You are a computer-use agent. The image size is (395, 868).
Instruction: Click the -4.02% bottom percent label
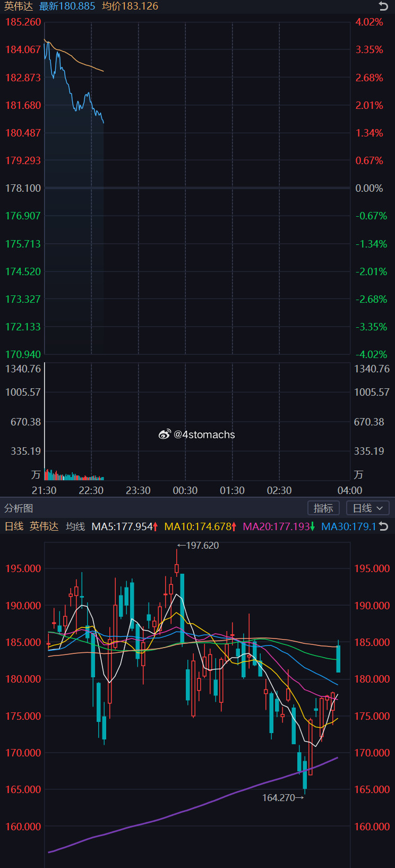372,354
